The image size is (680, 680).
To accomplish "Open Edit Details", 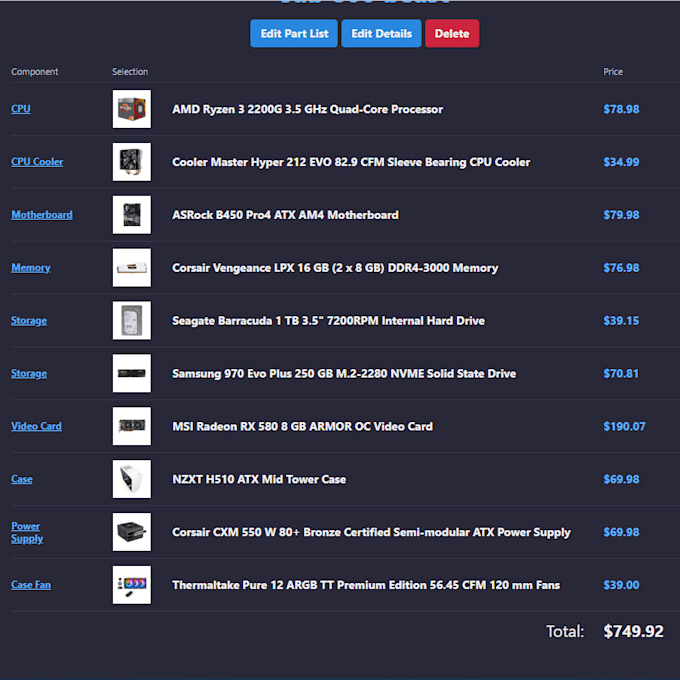I will pyautogui.click(x=381, y=33).
